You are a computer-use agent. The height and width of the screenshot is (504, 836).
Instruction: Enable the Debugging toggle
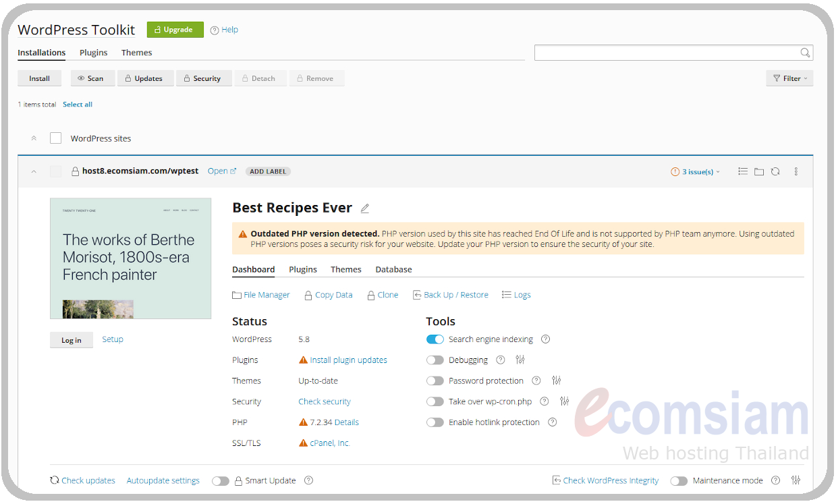tap(435, 360)
